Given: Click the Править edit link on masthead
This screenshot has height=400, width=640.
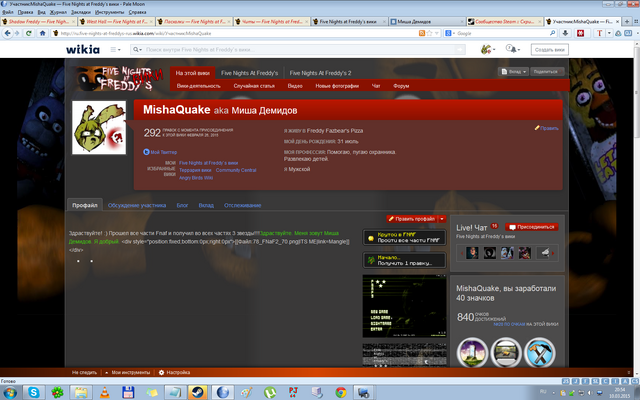Looking at the screenshot, I should tap(547, 128).
